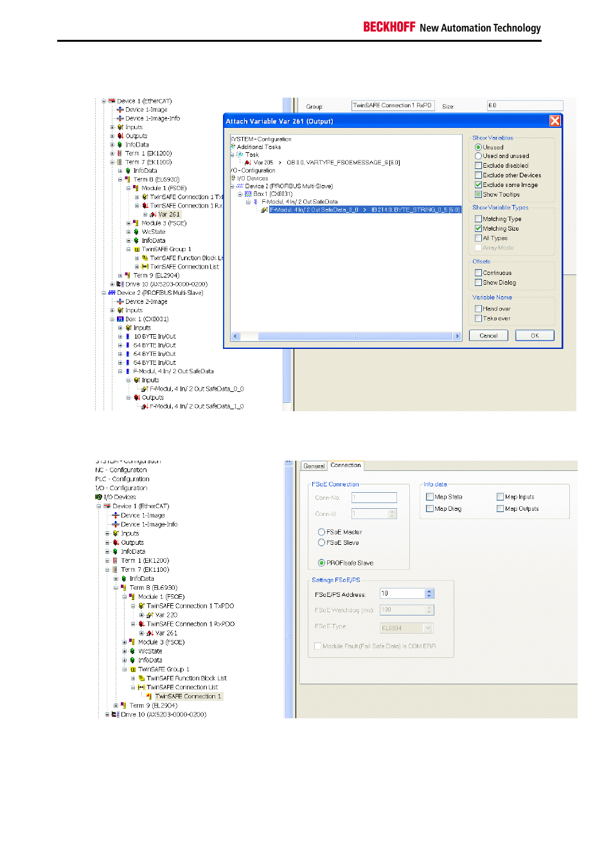The height and width of the screenshot is (868, 613).
Task: Click Cancel in the Attach Variable dialog
Action: [x=488, y=335]
